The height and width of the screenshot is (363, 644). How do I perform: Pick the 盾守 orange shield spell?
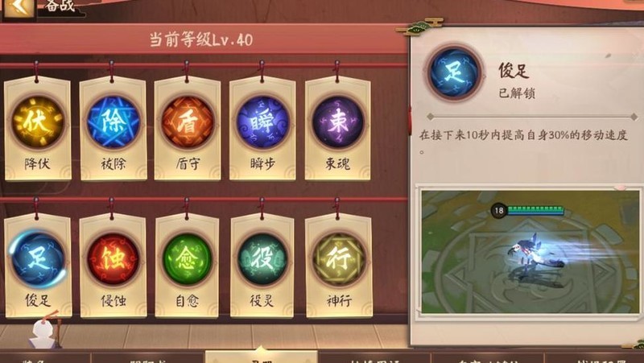pyautogui.click(x=188, y=122)
